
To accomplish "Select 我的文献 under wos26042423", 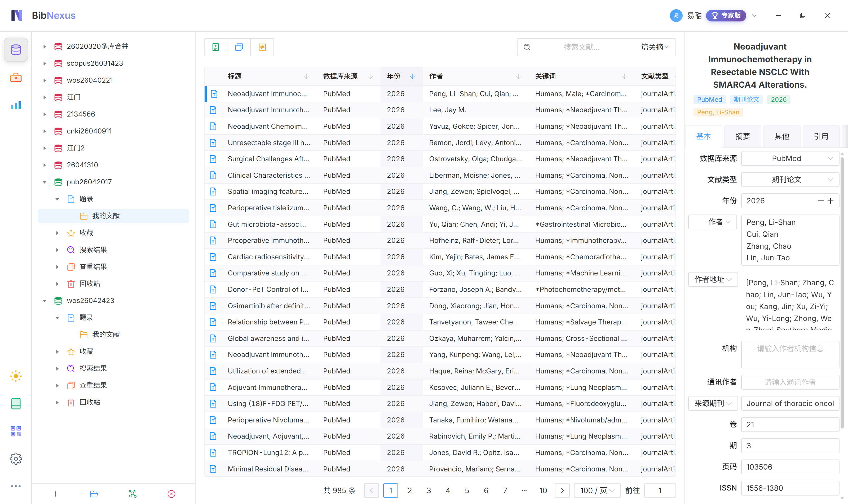I will (106, 334).
